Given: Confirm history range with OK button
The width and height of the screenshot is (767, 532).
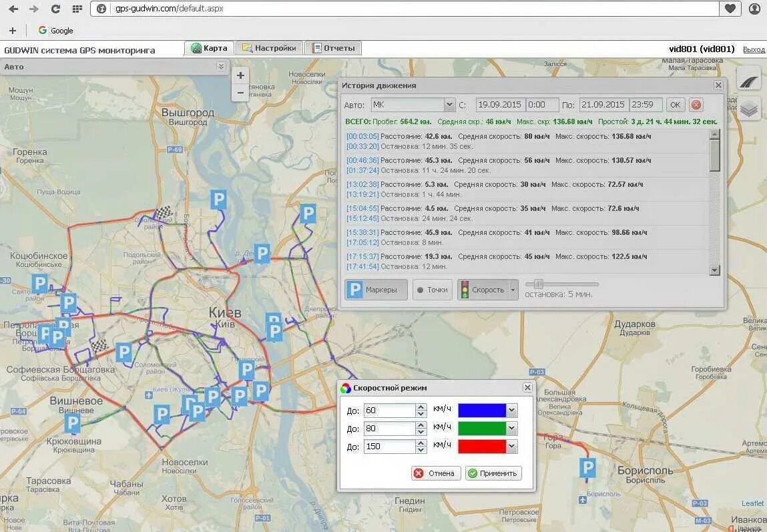Looking at the screenshot, I should (x=675, y=105).
